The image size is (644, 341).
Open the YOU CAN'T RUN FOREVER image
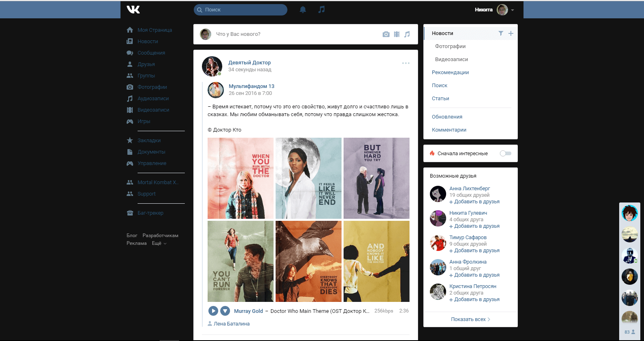(x=241, y=261)
